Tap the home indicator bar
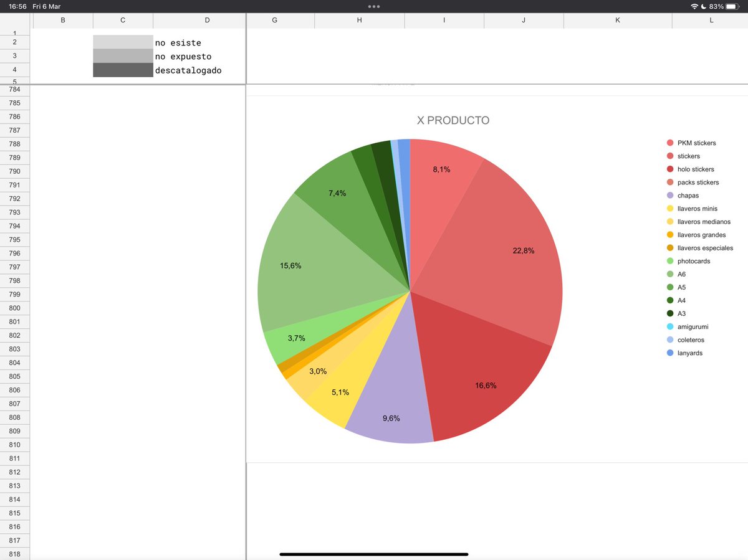 coord(374,554)
